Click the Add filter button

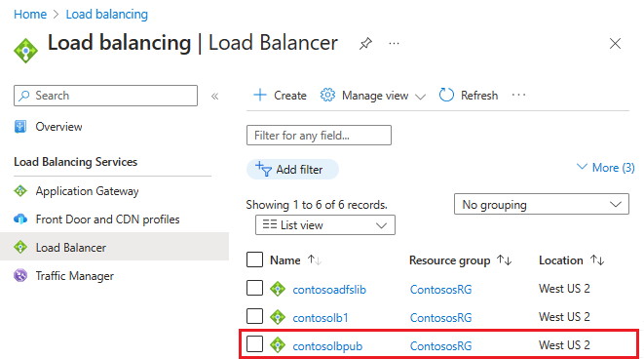point(292,170)
